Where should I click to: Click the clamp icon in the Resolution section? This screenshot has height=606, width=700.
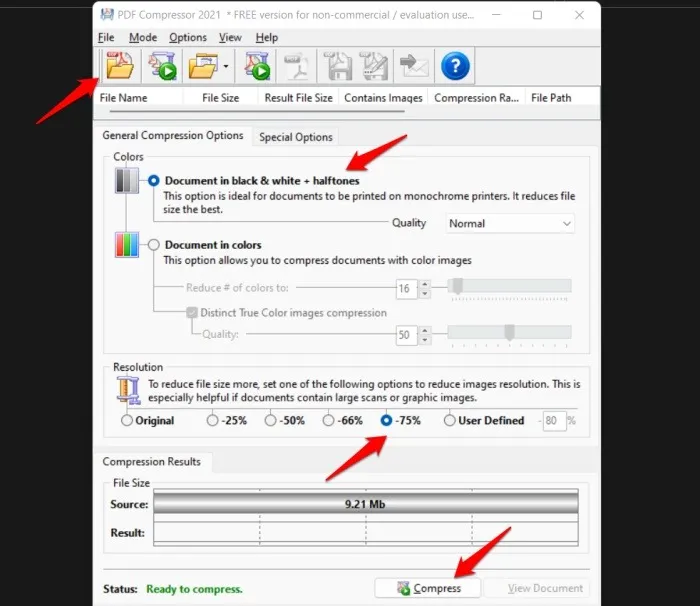[x=129, y=390]
